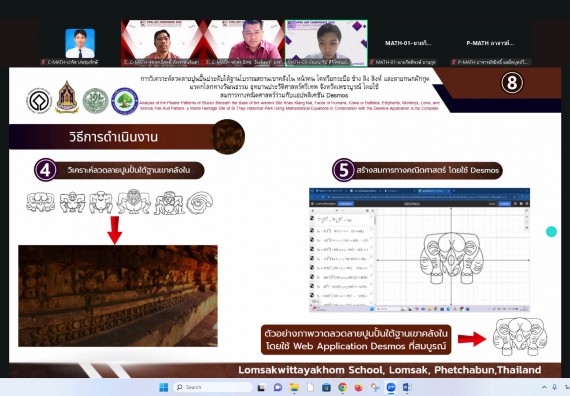Open the purple Chat app in taskbar
The height and width of the screenshot is (396, 570).
click(x=278, y=388)
